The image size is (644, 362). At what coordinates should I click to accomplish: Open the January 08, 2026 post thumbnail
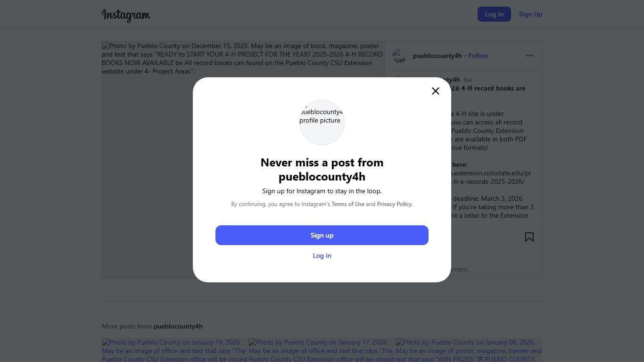[x=469, y=350]
